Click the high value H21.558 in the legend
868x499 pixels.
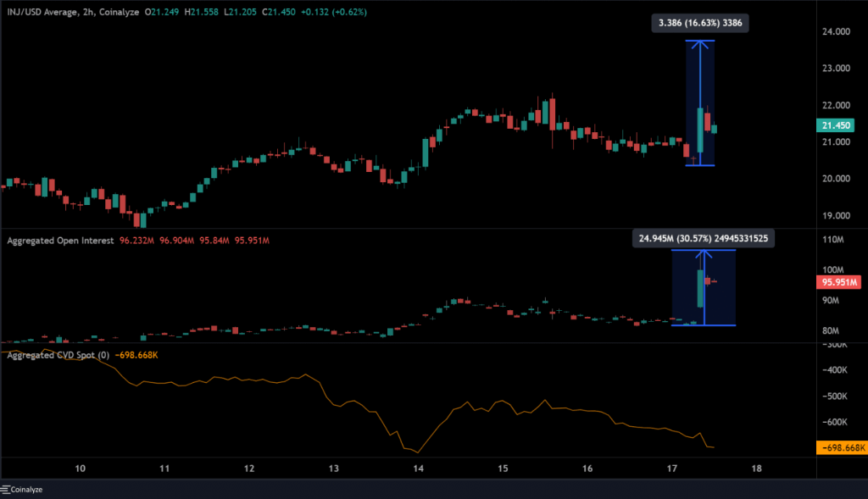(x=202, y=12)
